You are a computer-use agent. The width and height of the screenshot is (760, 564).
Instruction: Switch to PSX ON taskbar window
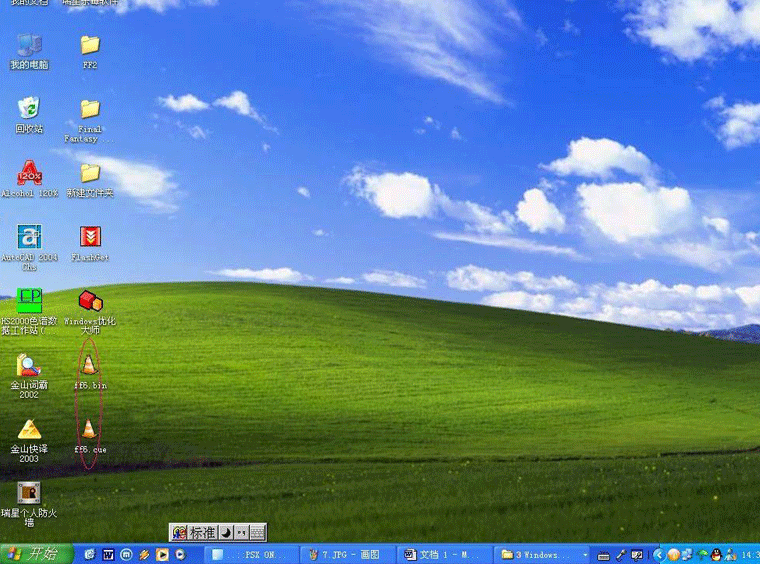click(250, 554)
